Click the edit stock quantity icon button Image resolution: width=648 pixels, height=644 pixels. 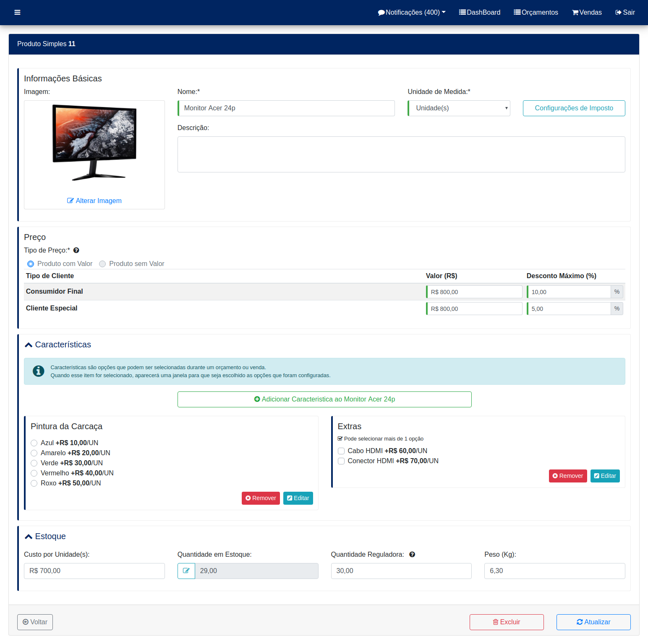(186, 571)
